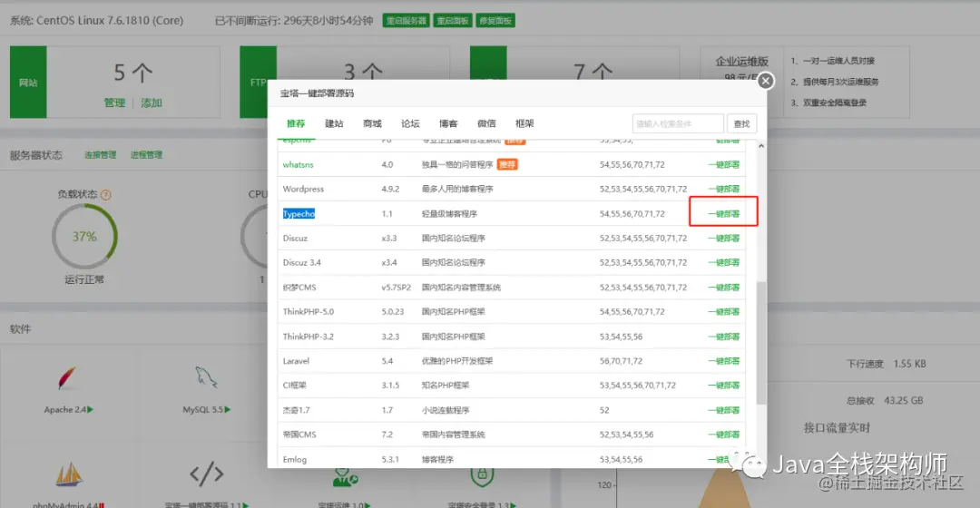Open the 博客 tab
The image size is (980, 508).
(x=448, y=123)
